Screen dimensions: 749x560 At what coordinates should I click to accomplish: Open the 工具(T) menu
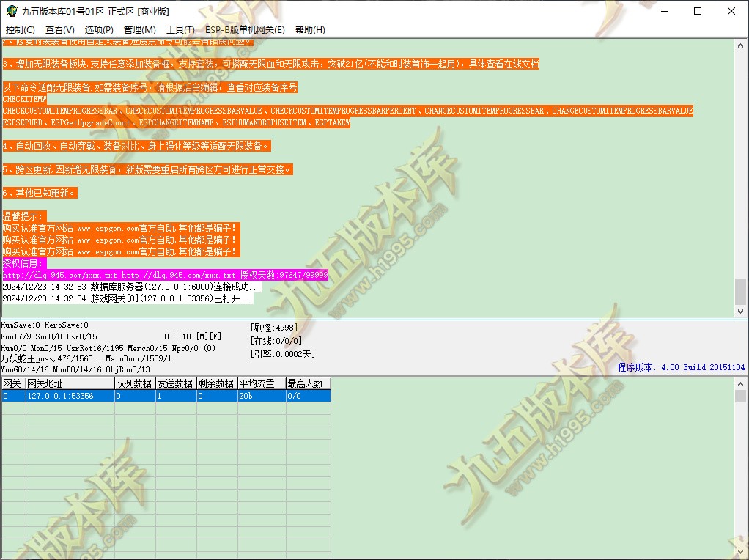(x=180, y=29)
